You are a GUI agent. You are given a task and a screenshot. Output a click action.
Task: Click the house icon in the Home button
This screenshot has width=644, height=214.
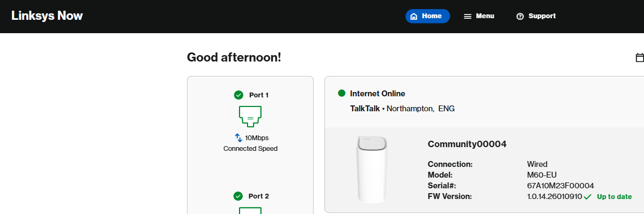coord(414,16)
